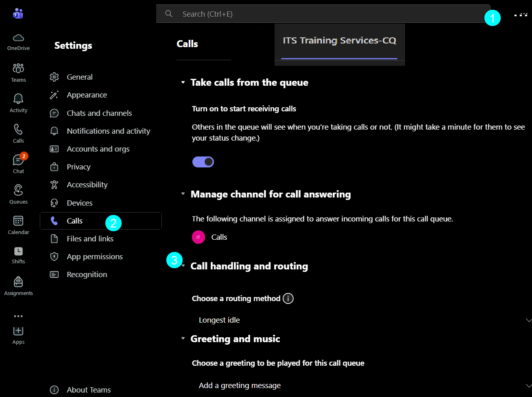This screenshot has width=532, height=397.
Task: Select the Chat icon showing 2 notifications
Action: click(x=18, y=163)
